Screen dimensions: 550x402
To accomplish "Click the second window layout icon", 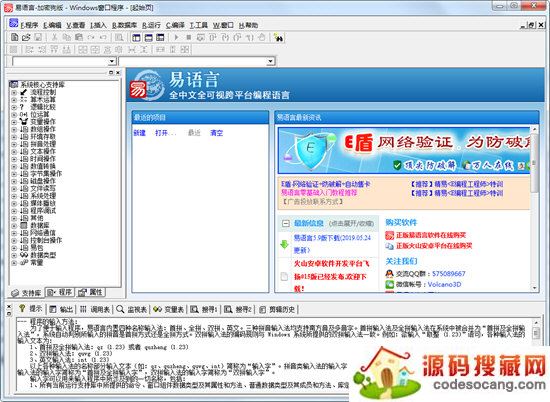I will [148, 37].
